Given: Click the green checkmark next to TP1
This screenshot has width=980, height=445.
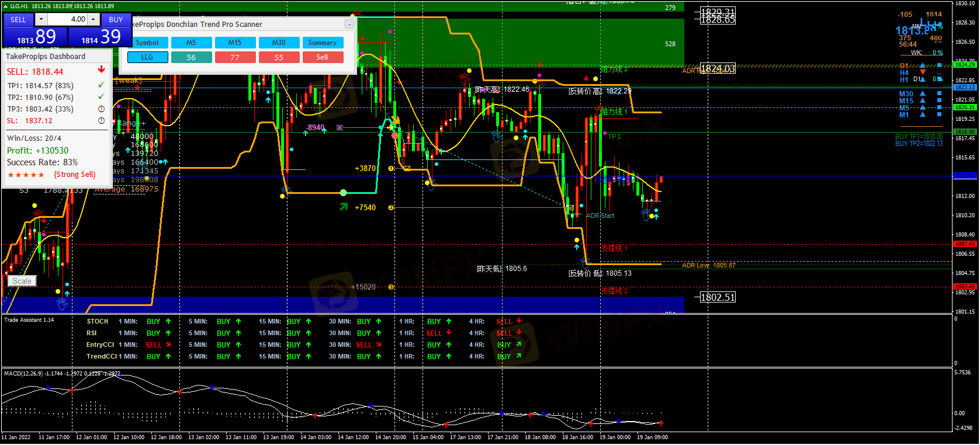Looking at the screenshot, I should [x=101, y=85].
